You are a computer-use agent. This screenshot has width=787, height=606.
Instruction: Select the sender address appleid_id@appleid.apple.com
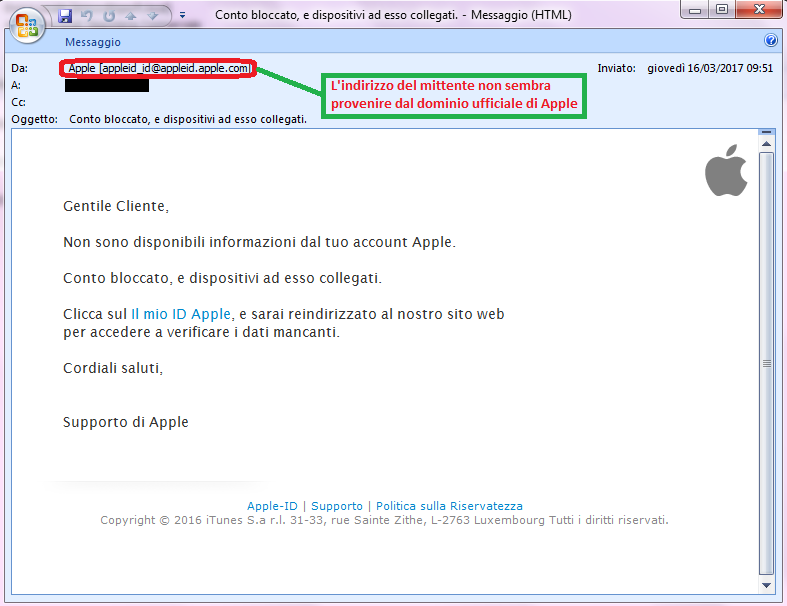pos(175,68)
